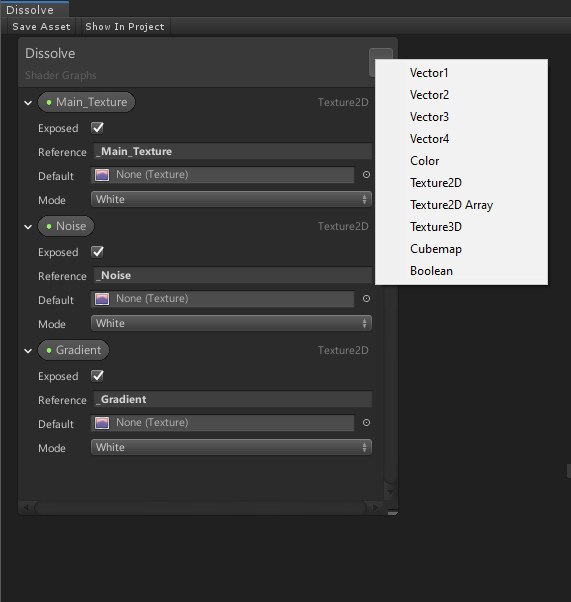Open object picker for Noise default texture
This screenshot has width=571, height=602.
tap(366, 299)
